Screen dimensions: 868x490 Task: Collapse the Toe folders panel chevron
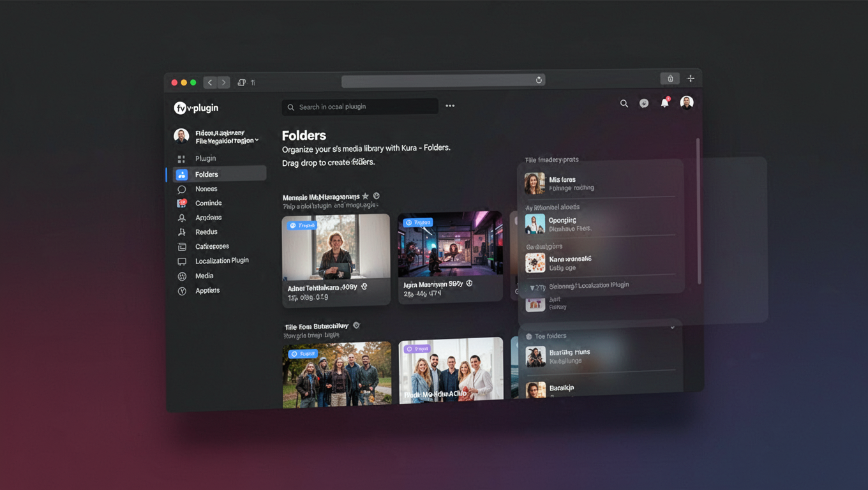coord(672,327)
